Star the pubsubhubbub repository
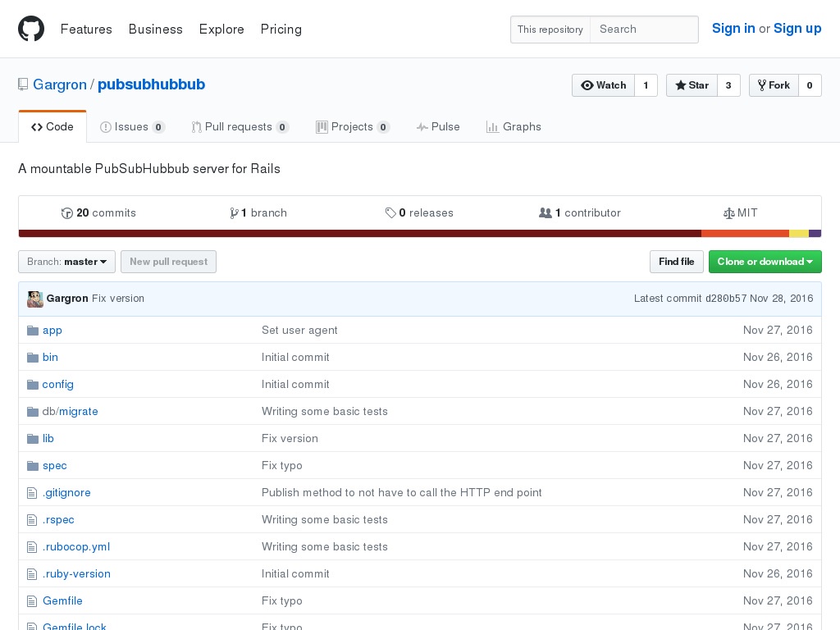840x630 pixels. click(x=692, y=85)
